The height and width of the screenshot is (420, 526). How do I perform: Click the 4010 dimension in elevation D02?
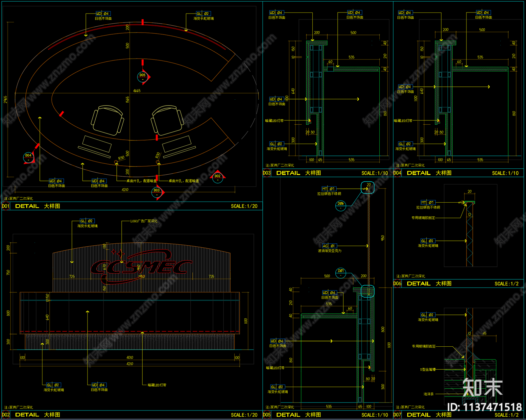[130, 358]
